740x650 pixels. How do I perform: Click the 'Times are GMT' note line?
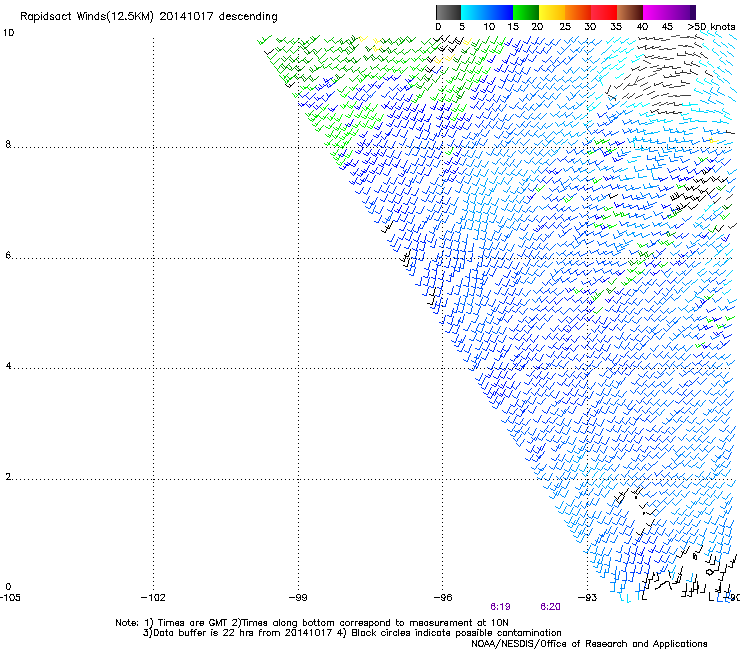click(312, 623)
